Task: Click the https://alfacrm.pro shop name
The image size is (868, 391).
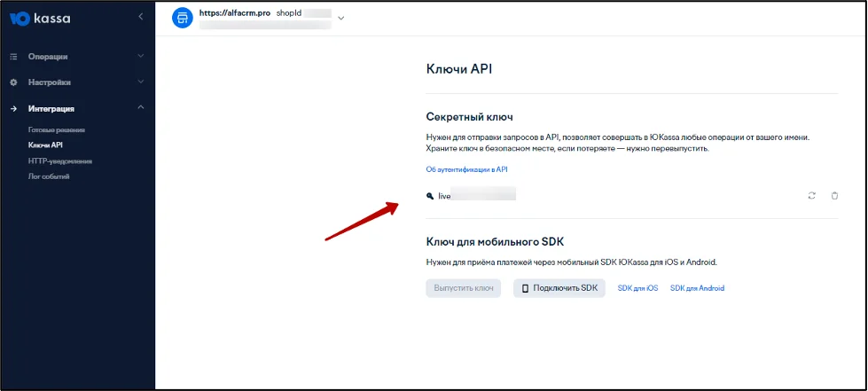Action: [x=235, y=12]
